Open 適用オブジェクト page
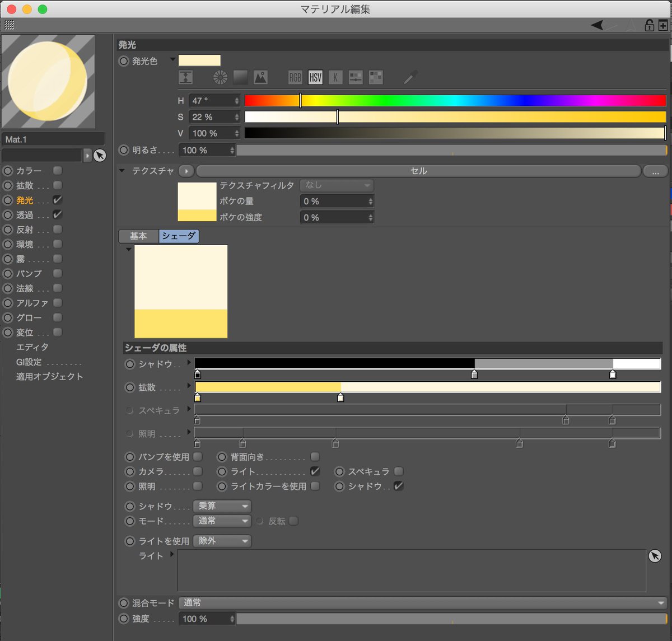The width and height of the screenshot is (672, 641). 49,377
